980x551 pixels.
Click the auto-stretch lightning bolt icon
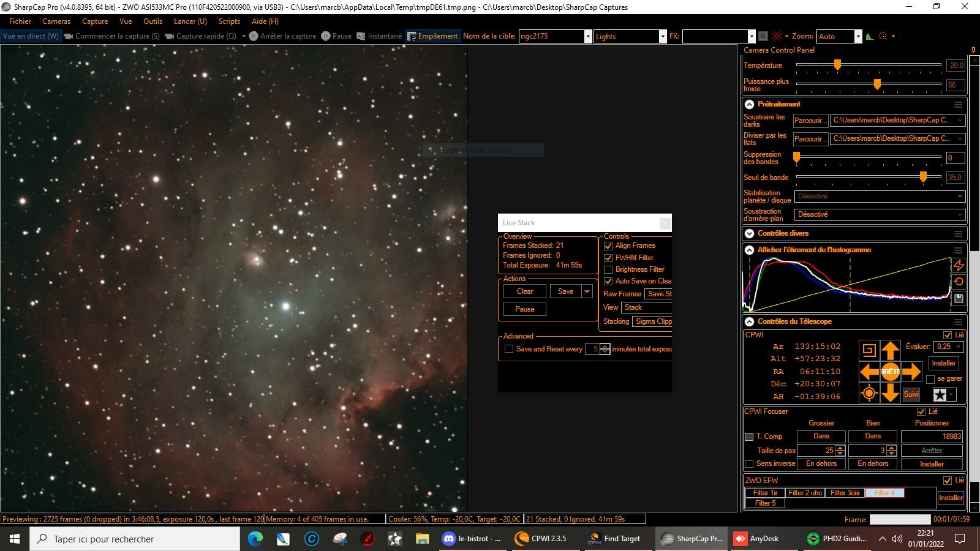pyautogui.click(x=959, y=265)
